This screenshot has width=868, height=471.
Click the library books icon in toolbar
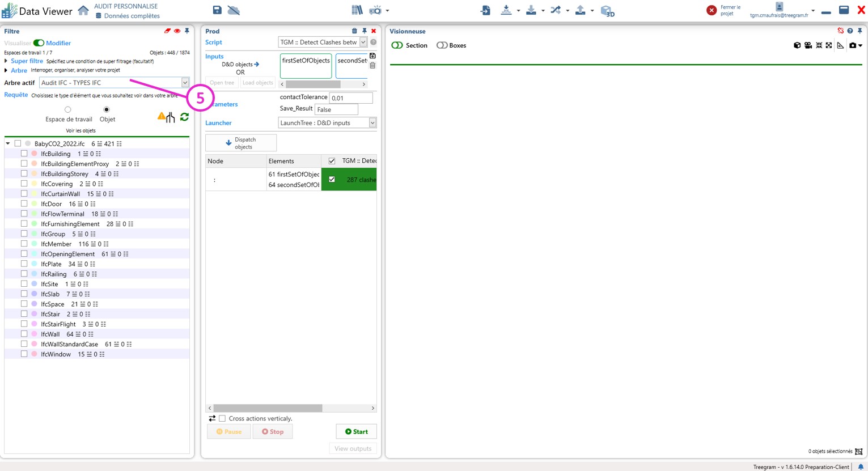click(357, 10)
